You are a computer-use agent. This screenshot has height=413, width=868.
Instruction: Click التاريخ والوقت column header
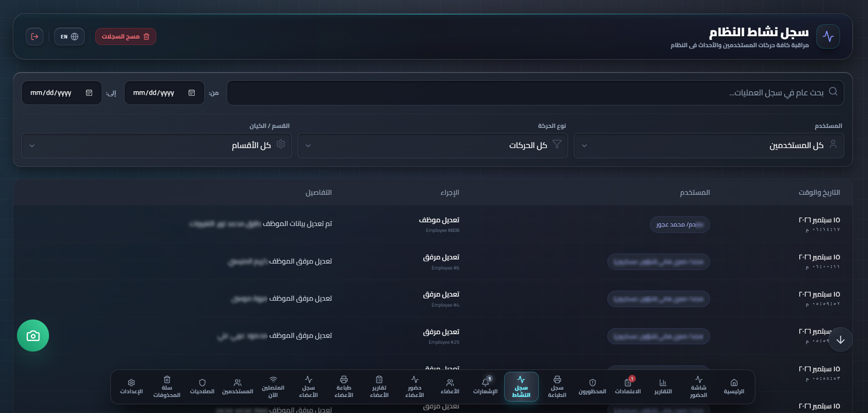pos(819,193)
